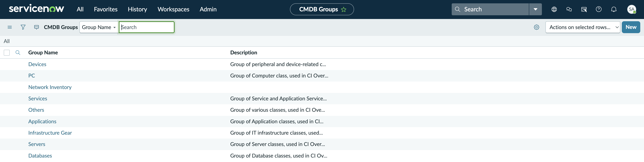Open the Favorites menu

coord(105,9)
